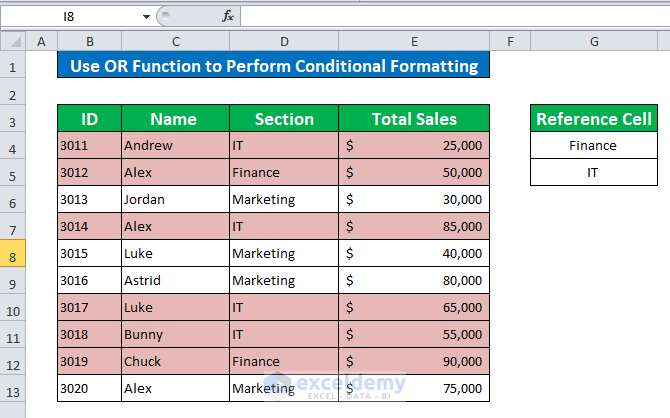Select the column E header
Screen dimensions: 670x418
(x=414, y=41)
